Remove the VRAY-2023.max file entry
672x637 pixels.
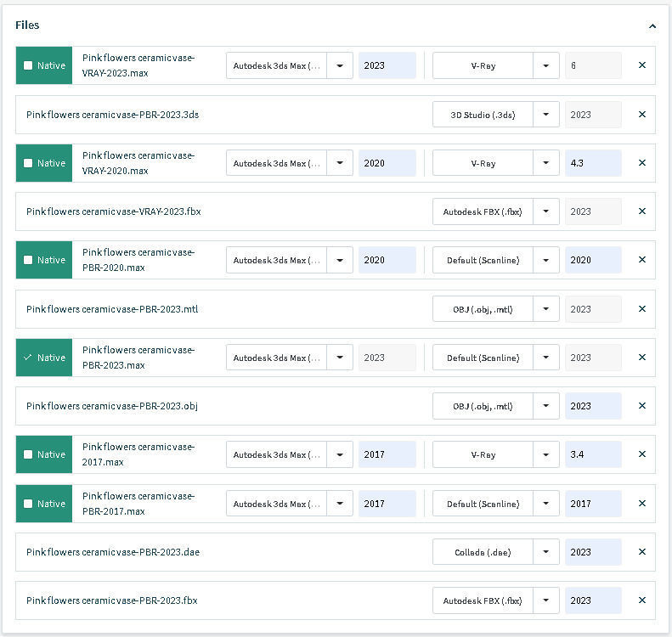coord(641,65)
